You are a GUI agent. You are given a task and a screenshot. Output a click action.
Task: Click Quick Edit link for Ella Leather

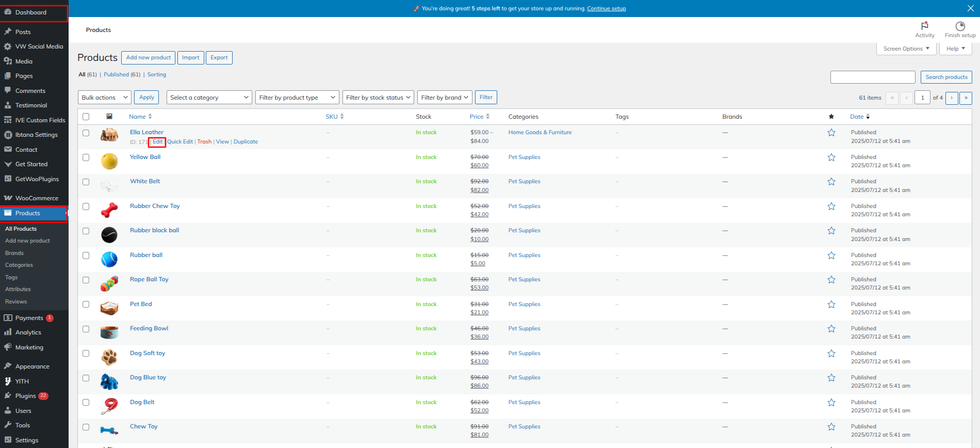pos(180,142)
